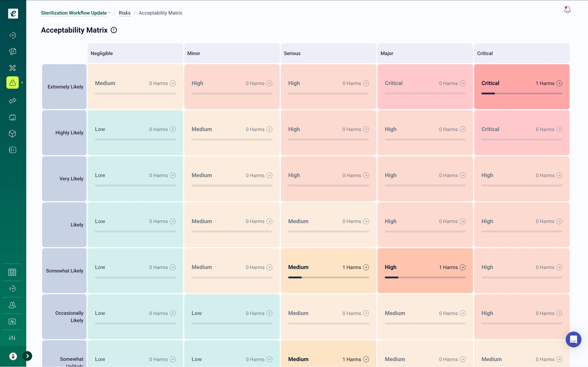Open the 0 Harms arrow in Highly Likely Negligible cell

(173, 129)
